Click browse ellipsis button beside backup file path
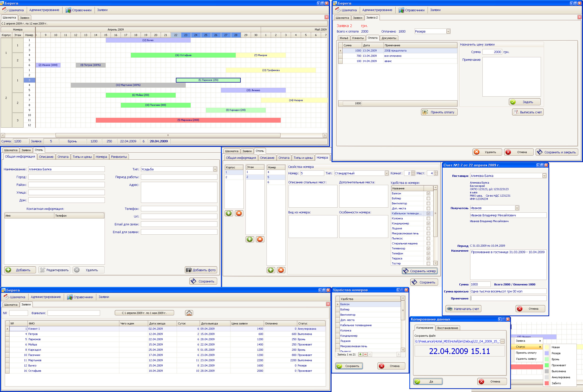This screenshot has height=392, width=583. tap(502, 341)
